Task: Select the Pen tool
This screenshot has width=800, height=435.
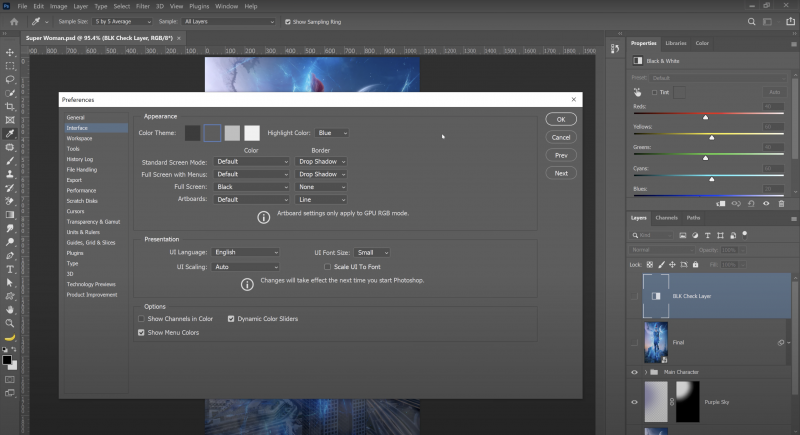Action: [x=10, y=255]
